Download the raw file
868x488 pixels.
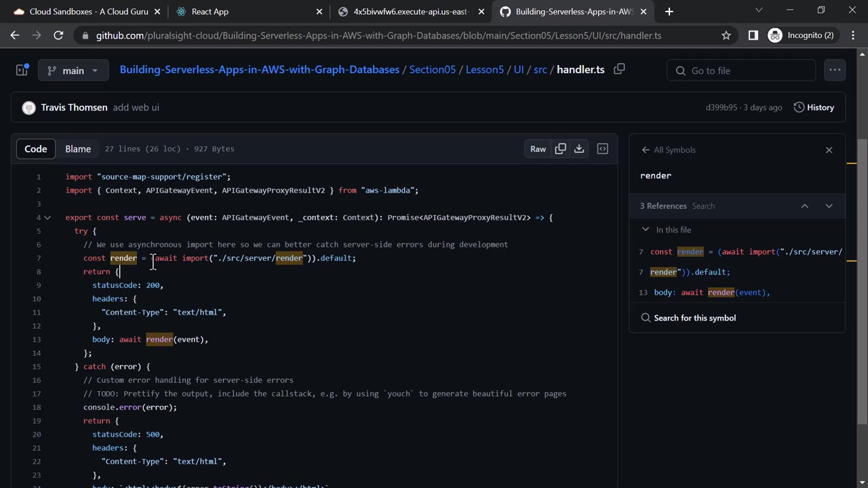pos(579,149)
